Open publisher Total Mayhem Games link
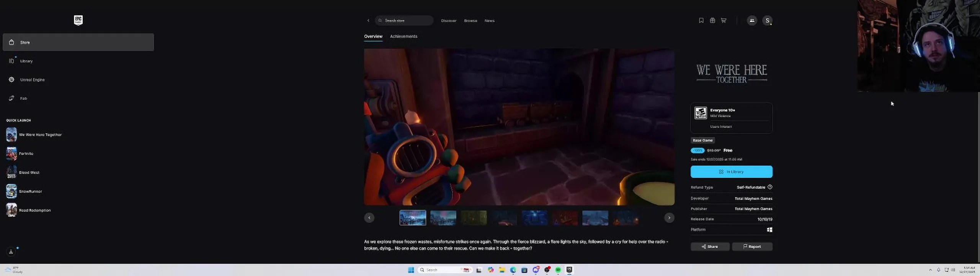980x276 pixels. click(753, 209)
